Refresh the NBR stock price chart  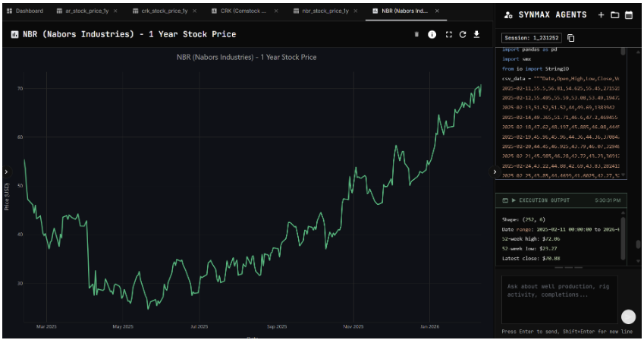tap(463, 34)
